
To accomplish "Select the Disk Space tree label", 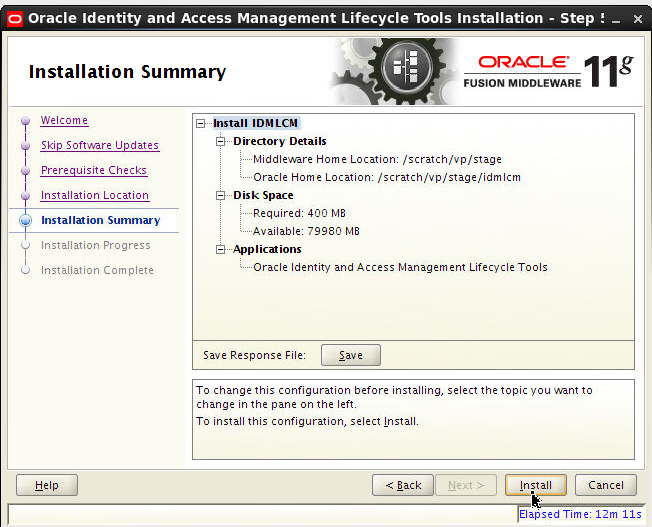I will point(263,195).
